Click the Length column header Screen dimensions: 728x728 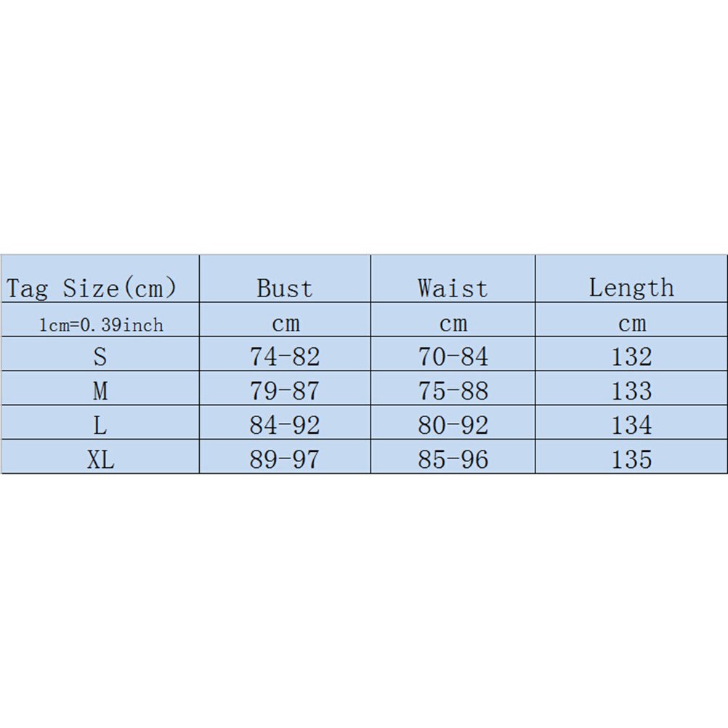631,288
